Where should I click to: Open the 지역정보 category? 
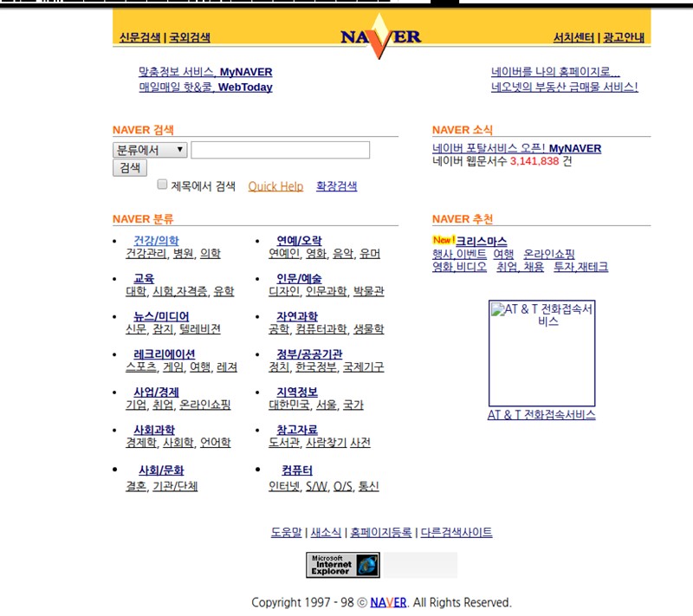pos(297,392)
